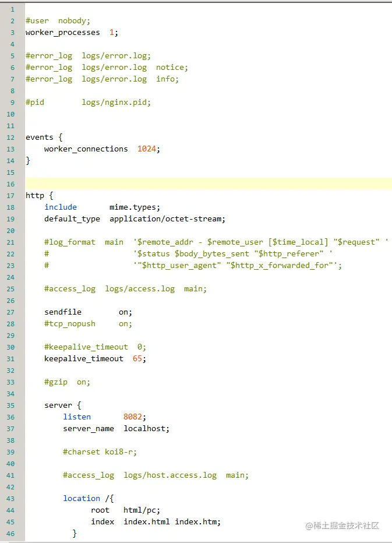Click '#pid' comment text
The width and height of the screenshot is (392, 543).
click(x=35, y=103)
